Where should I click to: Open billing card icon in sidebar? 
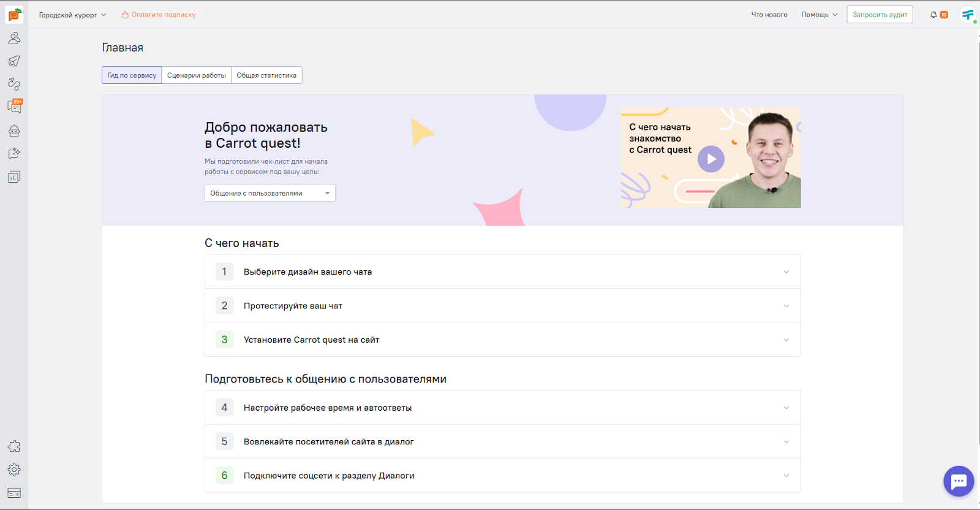(14, 493)
